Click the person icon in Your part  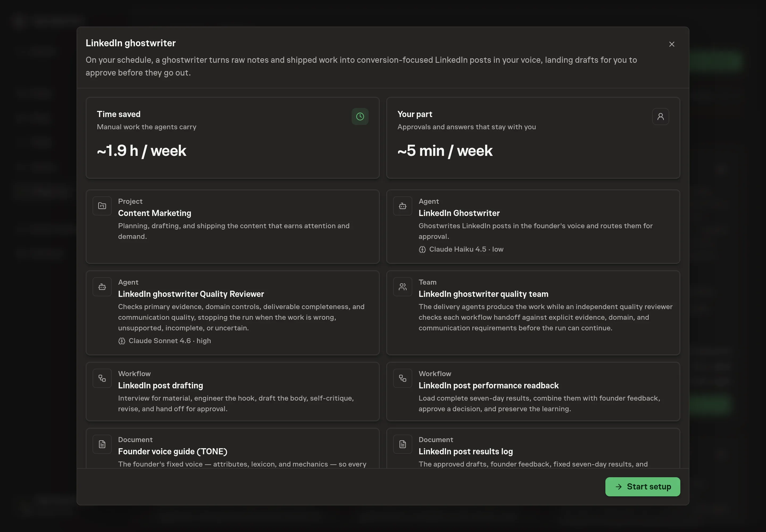tap(660, 117)
